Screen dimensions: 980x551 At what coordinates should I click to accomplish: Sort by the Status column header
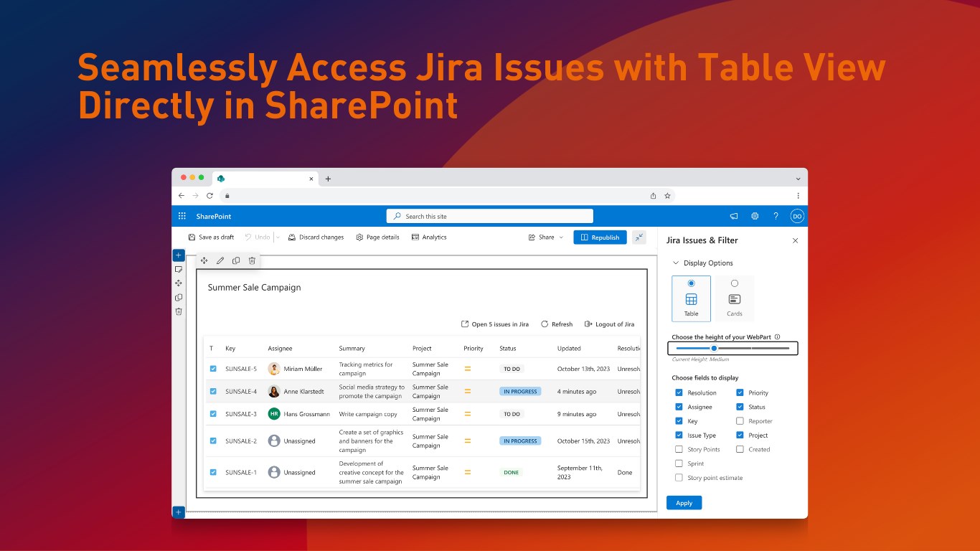point(508,349)
